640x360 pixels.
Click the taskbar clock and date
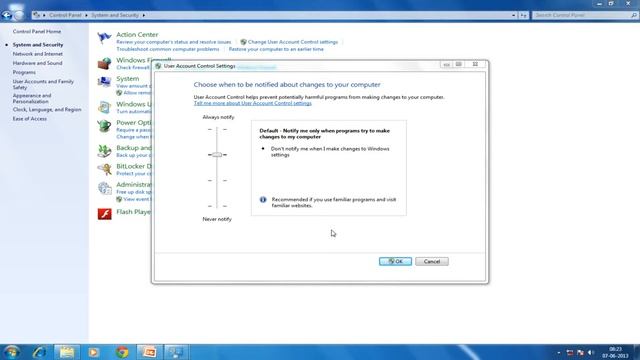point(616,353)
